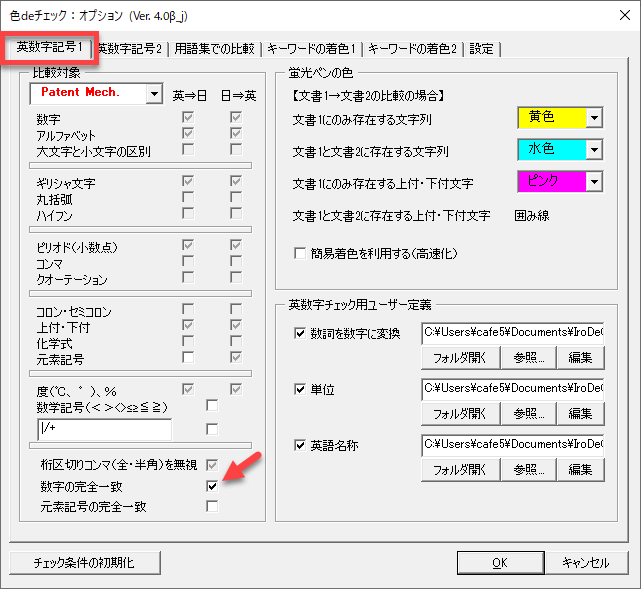Click the ピンク color swatch
Viewport: 641px width, 589px height.
(551, 181)
